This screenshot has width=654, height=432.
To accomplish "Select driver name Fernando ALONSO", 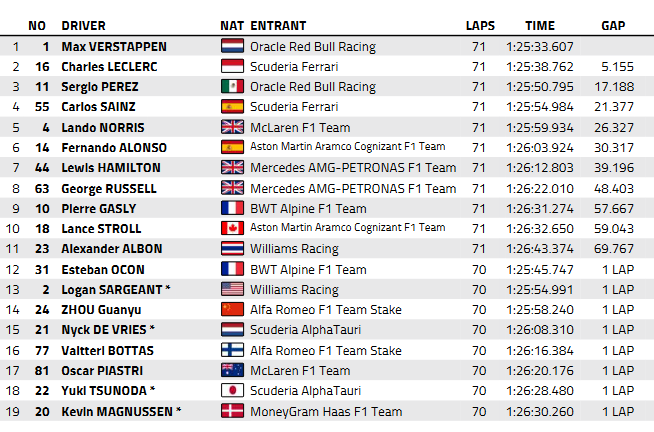I will click(114, 148).
